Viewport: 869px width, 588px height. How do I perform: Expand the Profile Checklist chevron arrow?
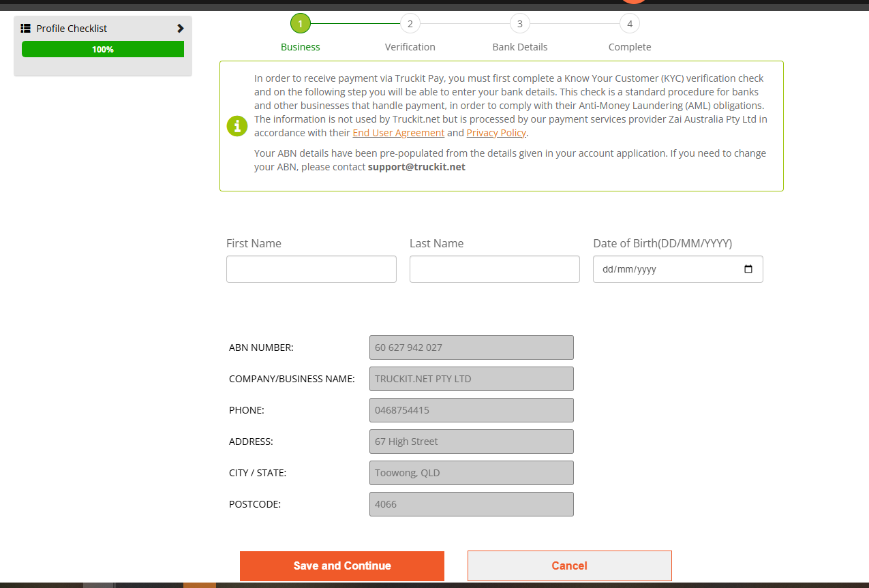180,29
